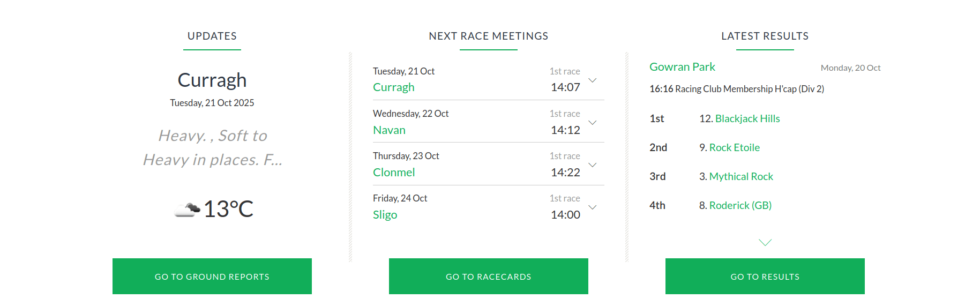Expand the Curragh race meeting chevron
The width and height of the screenshot is (980, 306).
(593, 80)
